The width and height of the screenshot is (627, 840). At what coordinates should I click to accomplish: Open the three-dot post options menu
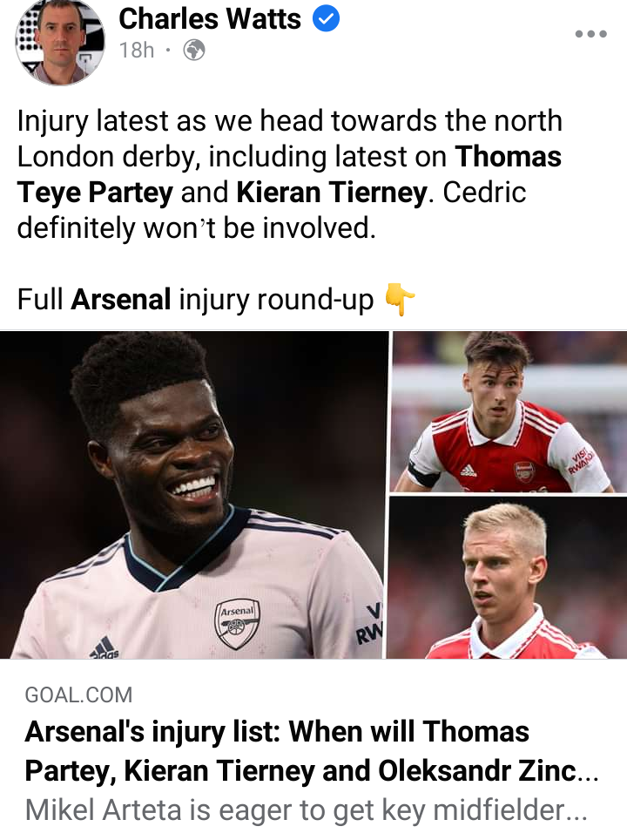coord(590,34)
